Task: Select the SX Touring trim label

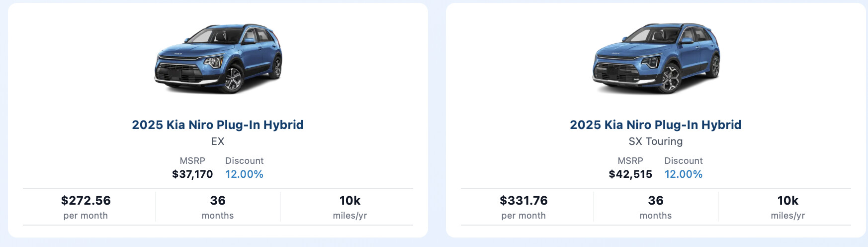Action: [x=656, y=141]
